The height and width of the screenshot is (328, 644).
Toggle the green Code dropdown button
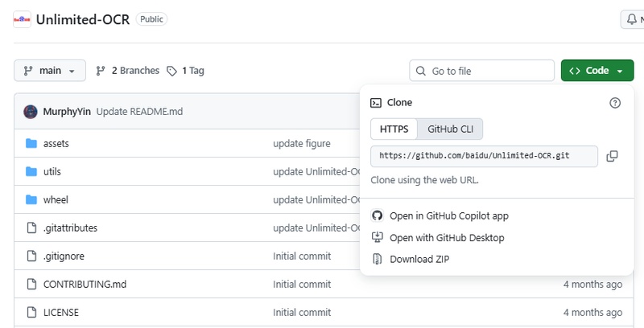pyautogui.click(x=597, y=71)
